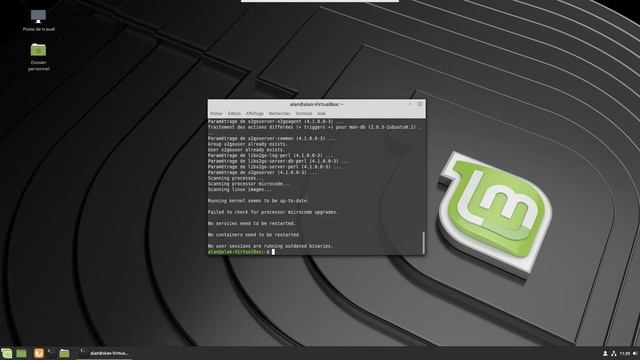Click the terminal title bar text
This screenshot has width=640, height=360.
click(316, 104)
